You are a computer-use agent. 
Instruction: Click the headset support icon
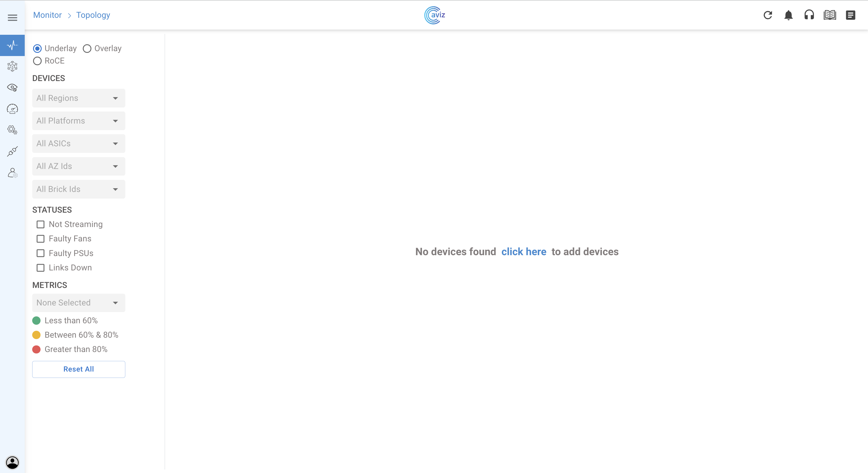[809, 15]
